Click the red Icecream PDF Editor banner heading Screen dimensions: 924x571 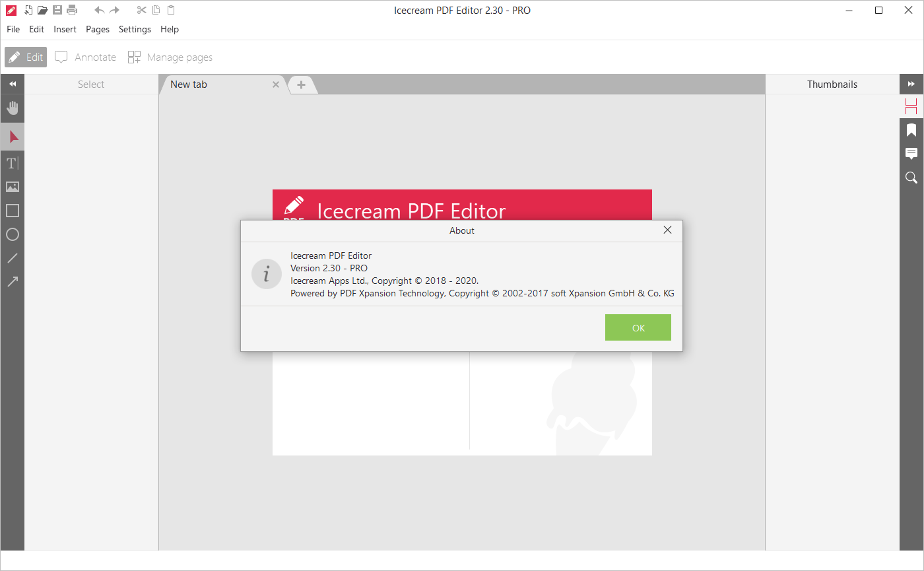(x=411, y=210)
